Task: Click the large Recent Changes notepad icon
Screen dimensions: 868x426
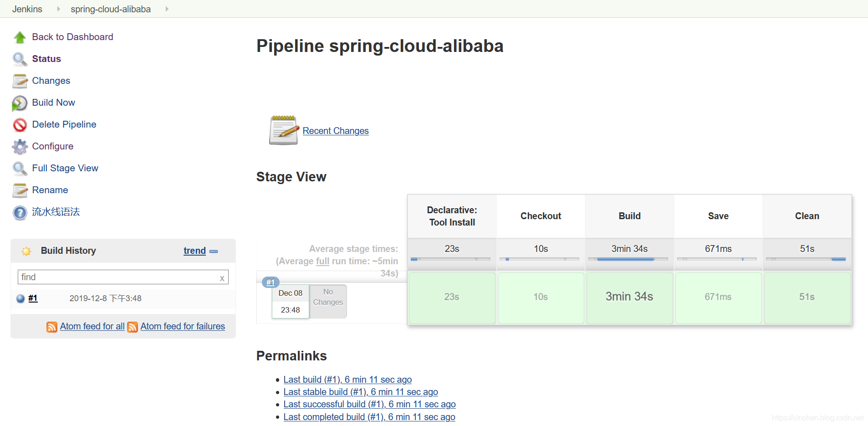Action: [283, 130]
